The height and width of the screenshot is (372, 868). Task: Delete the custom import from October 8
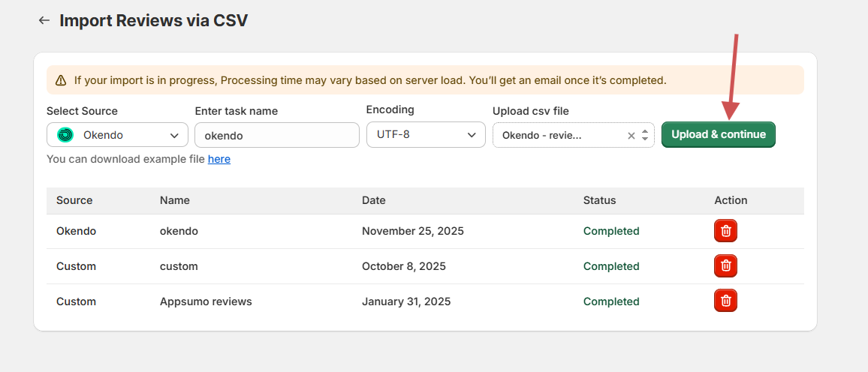click(x=725, y=265)
